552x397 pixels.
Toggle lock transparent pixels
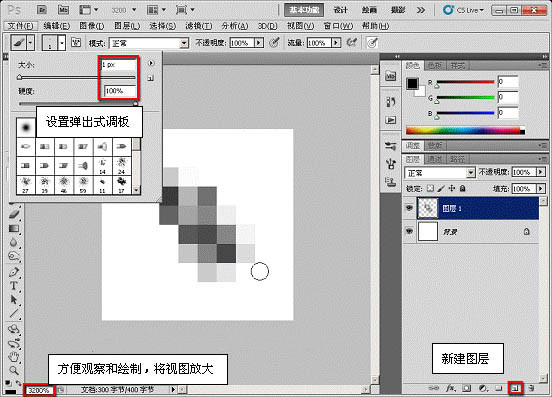coord(430,189)
